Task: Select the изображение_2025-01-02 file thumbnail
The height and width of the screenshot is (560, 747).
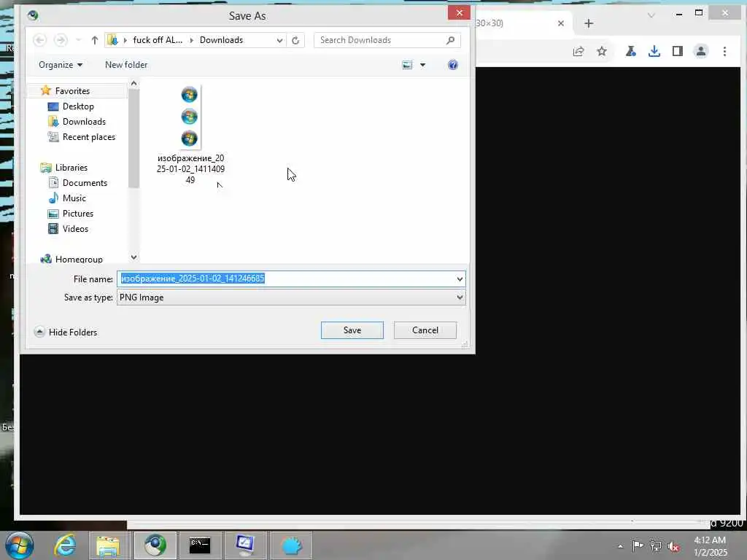Action: pos(190,117)
